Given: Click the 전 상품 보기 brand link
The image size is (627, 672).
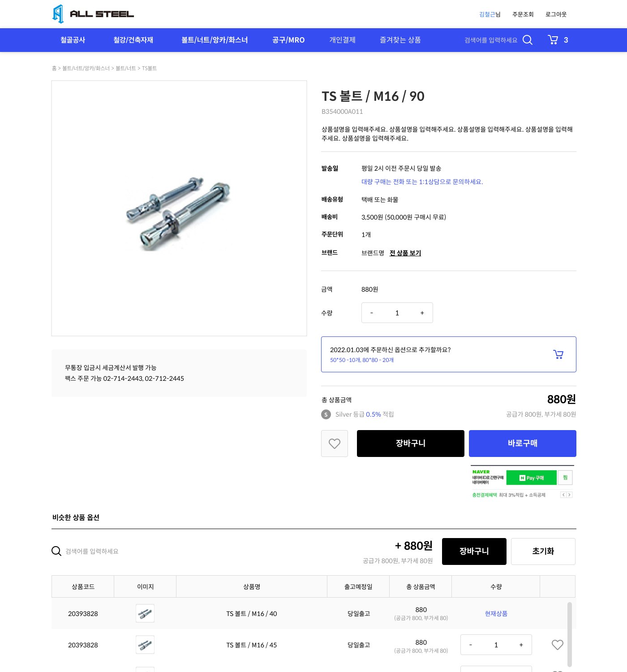Looking at the screenshot, I should (x=405, y=253).
